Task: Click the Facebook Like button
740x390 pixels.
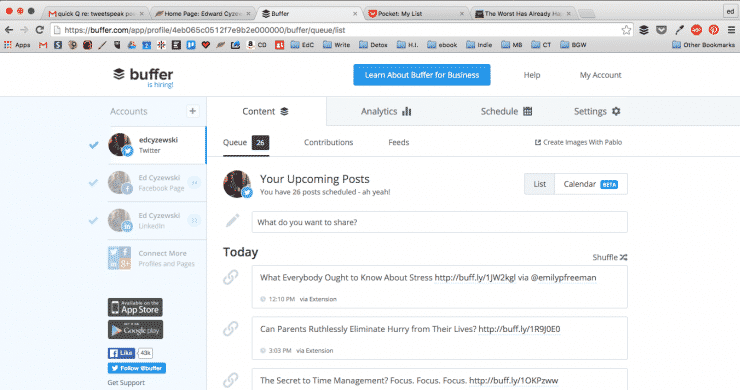Action: tap(121, 353)
